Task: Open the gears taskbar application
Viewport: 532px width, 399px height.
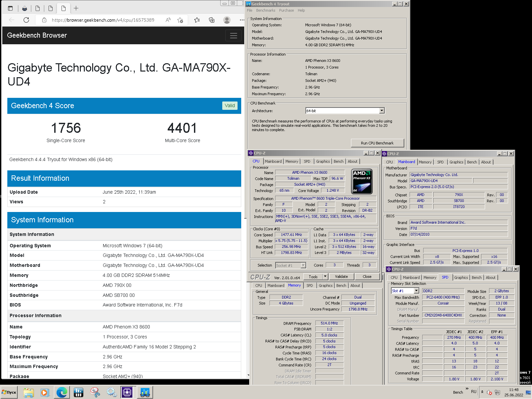Action: (x=111, y=393)
